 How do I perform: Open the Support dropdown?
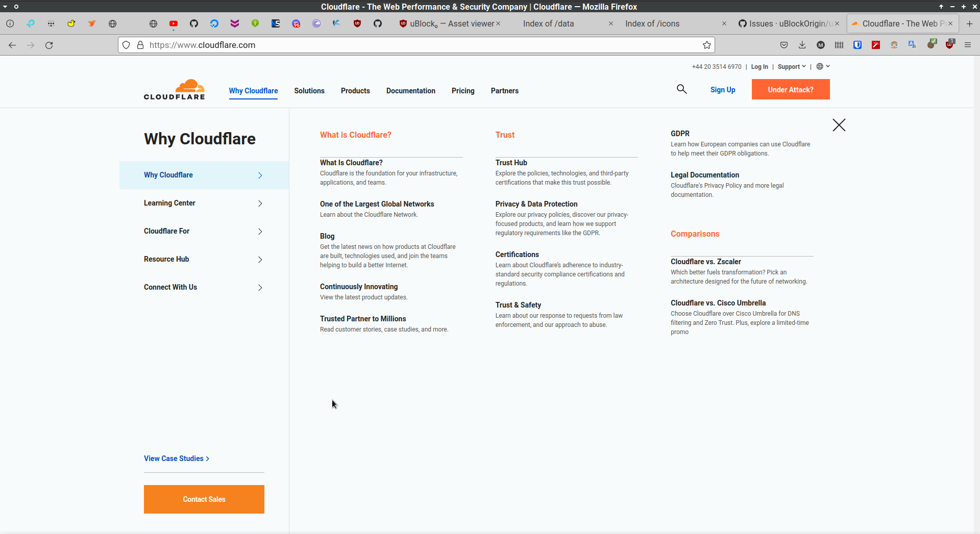792,67
